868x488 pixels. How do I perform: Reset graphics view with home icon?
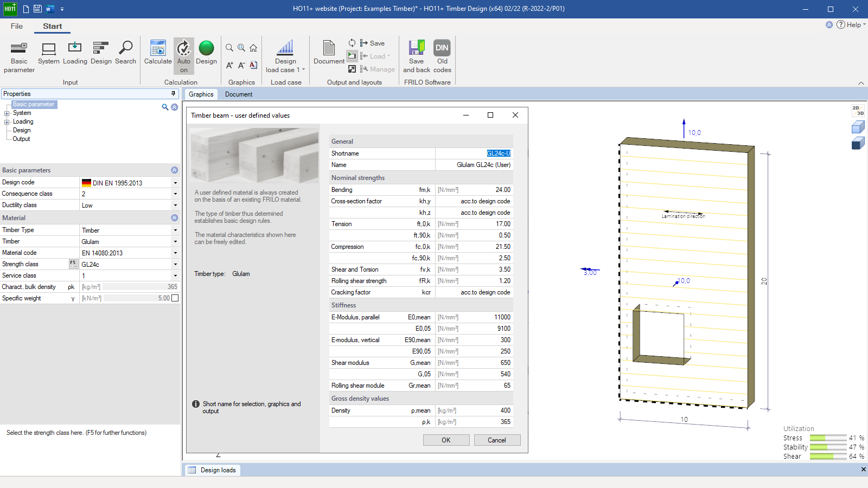tap(253, 48)
